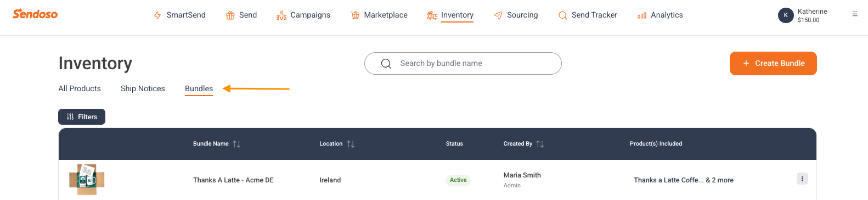Open Sourcing in navigation
This screenshot has height=200, width=868.
tap(522, 15)
